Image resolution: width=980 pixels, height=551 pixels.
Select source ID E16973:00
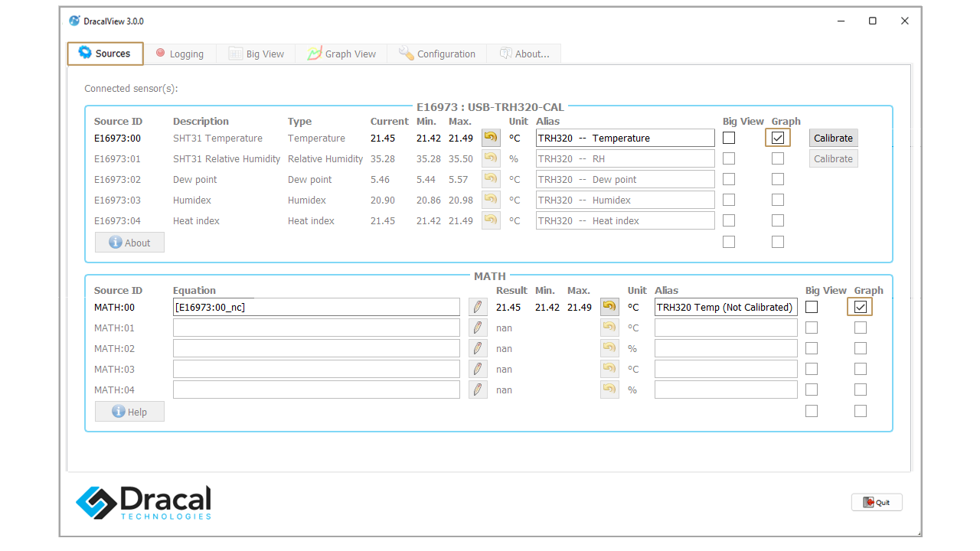click(117, 139)
